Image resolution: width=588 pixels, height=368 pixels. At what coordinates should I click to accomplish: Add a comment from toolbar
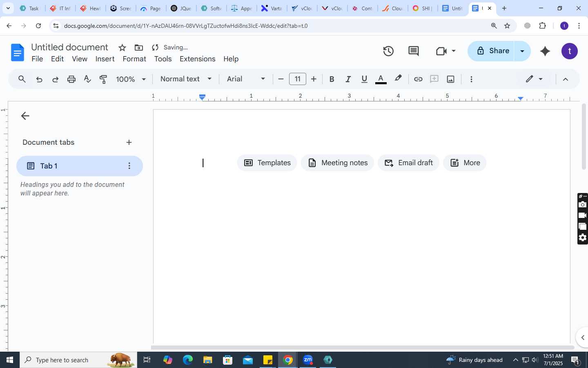(x=434, y=79)
